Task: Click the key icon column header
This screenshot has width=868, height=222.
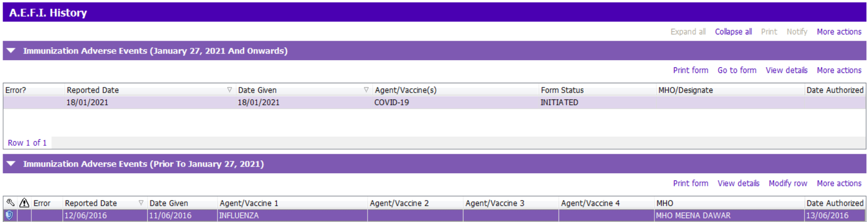Action: (x=10, y=203)
